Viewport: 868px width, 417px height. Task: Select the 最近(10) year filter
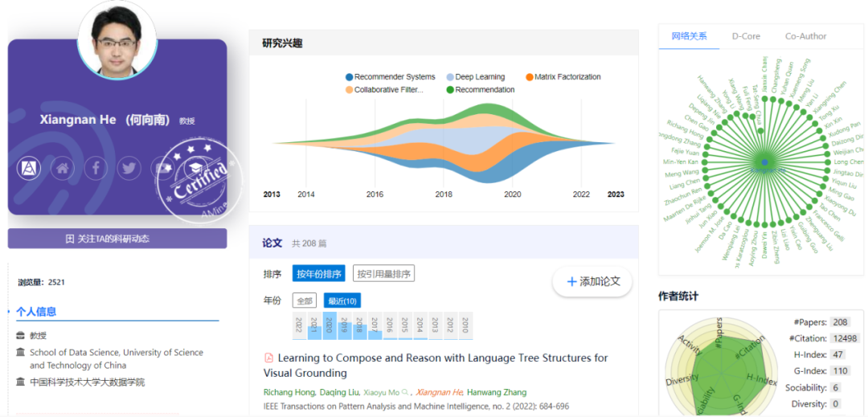(x=342, y=300)
